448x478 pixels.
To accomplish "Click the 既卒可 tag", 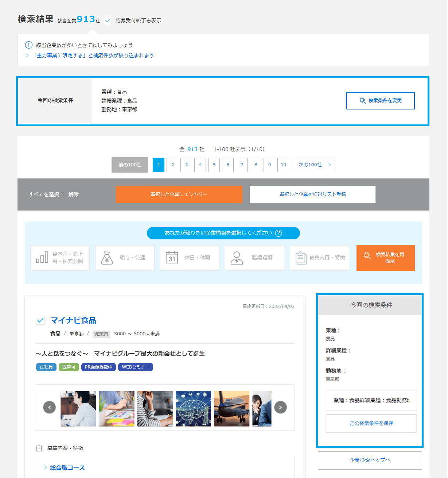I will tap(69, 367).
